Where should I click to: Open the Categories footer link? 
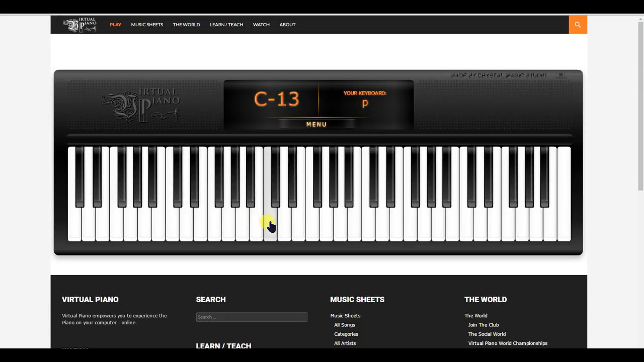coord(346,334)
